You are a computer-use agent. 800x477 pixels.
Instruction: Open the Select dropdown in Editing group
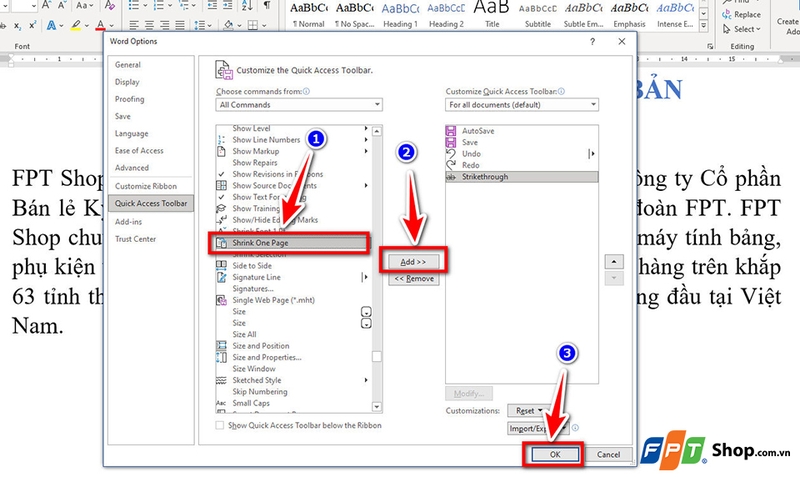[x=741, y=29]
